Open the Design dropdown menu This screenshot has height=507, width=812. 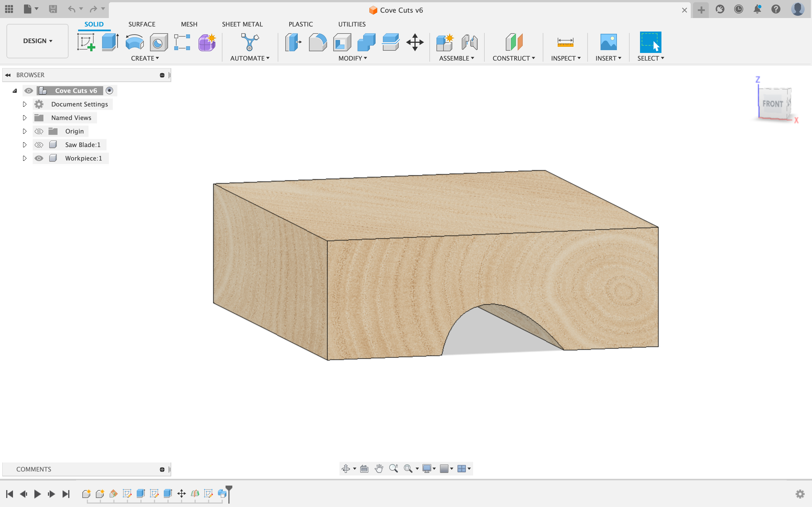point(37,40)
